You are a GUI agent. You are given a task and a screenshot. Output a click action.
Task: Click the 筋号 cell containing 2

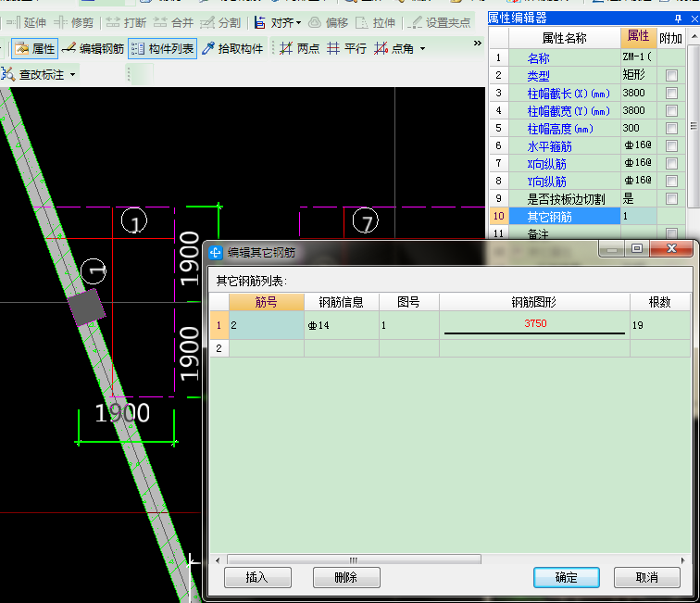coord(267,325)
